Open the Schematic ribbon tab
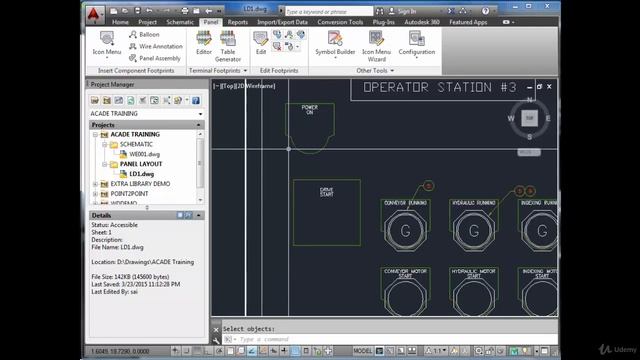Viewport: 640px width, 360px height. click(x=180, y=22)
